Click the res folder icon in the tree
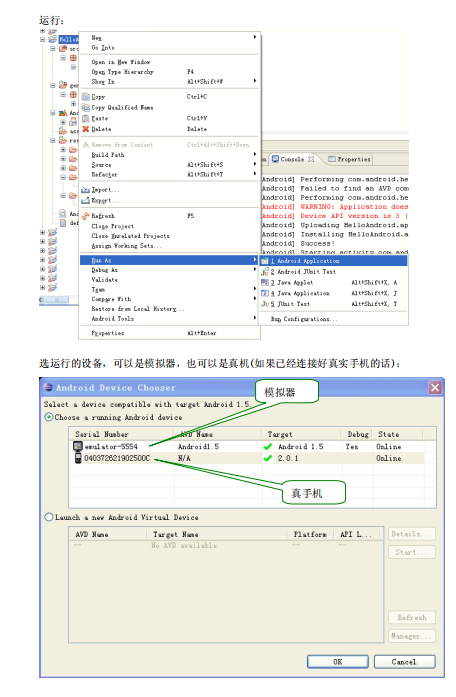Viewport: 456px width, 697px height. 63,140
